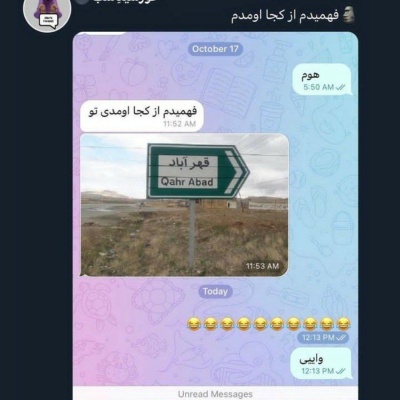Click the caption text فهمیدم از کجا اومدم
Image resolution: width=400 pixels, height=400 pixels.
point(285,16)
